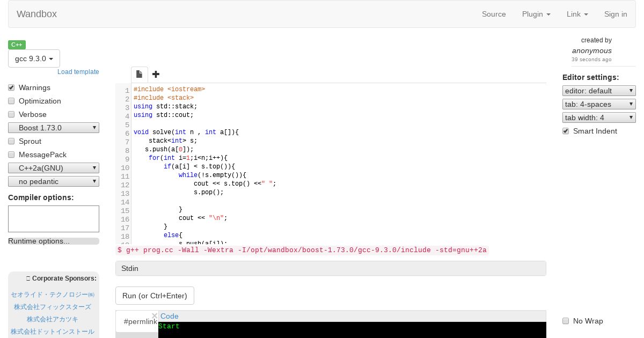
Task: Click the Compiler options text box
Action: [x=54, y=219]
